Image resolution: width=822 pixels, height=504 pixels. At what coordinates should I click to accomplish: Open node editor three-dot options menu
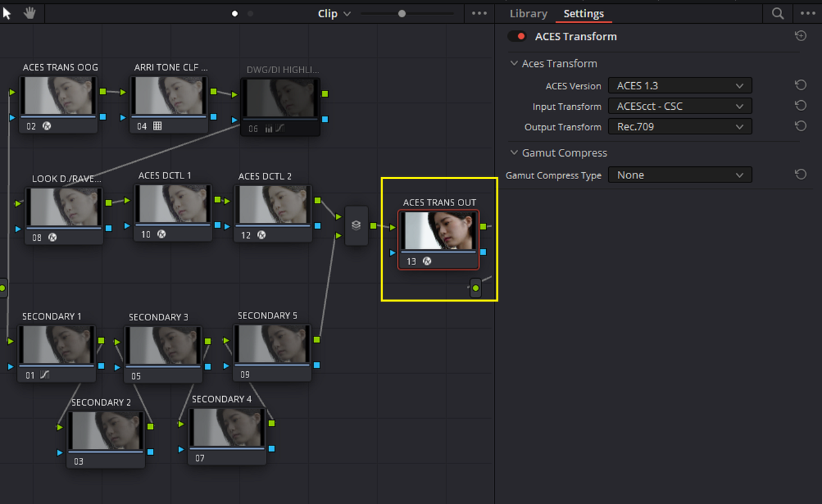479,13
